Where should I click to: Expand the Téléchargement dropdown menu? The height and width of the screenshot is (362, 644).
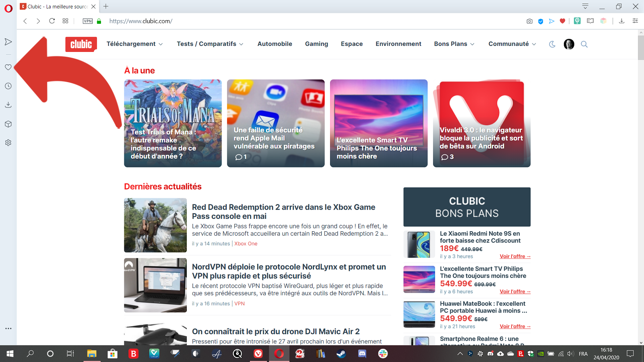point(134,44)
